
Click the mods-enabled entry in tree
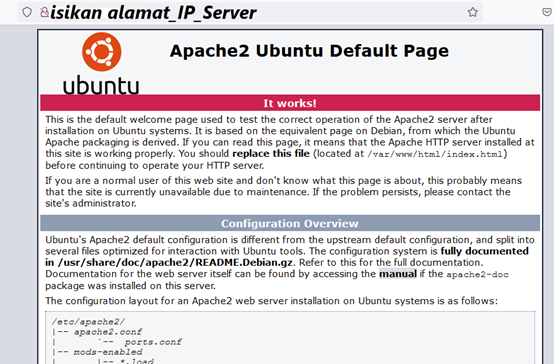108,352
